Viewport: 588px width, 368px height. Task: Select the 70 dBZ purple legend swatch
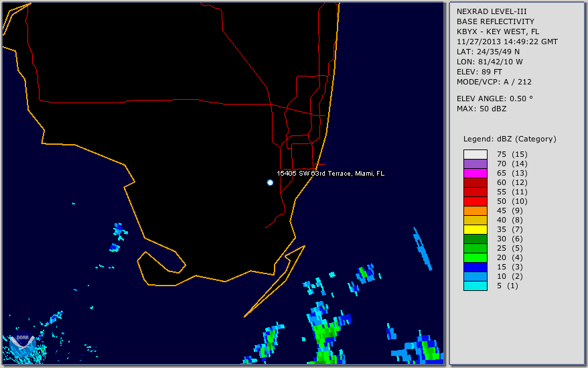475,164
